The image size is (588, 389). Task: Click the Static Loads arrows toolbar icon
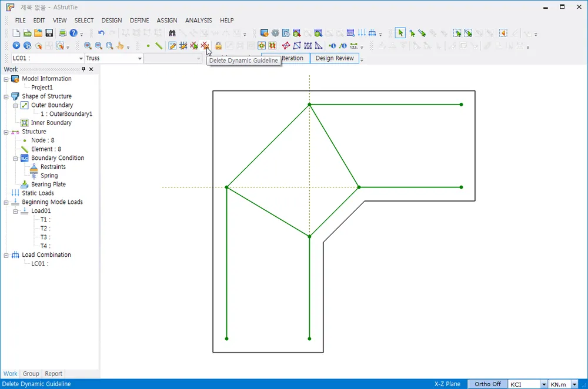click(x=362, y=33)
